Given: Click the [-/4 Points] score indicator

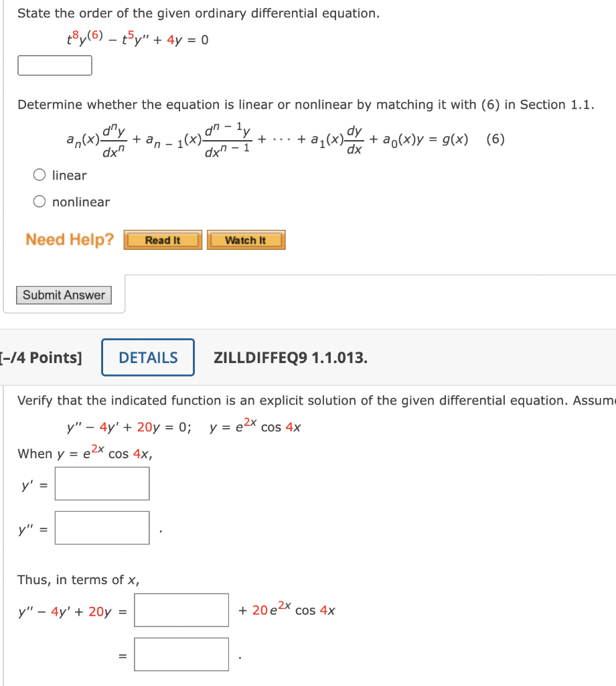Looking at the screenshot, I should pyautogui.click(x=37, y=357).
